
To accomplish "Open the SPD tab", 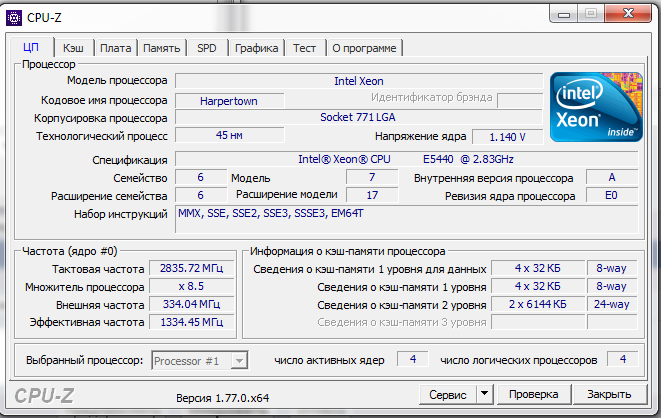I will 207,48.
